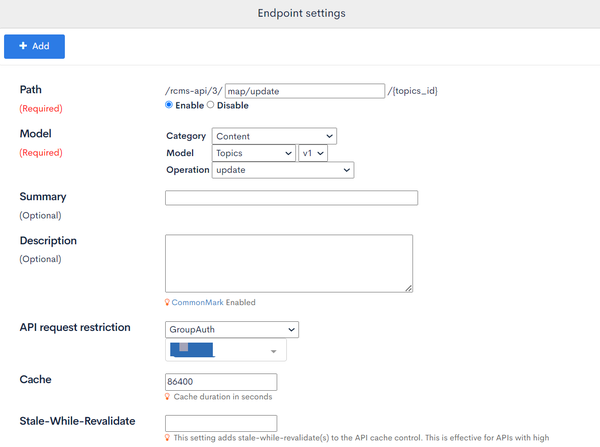Click the Cache field containing 86400

221,382
